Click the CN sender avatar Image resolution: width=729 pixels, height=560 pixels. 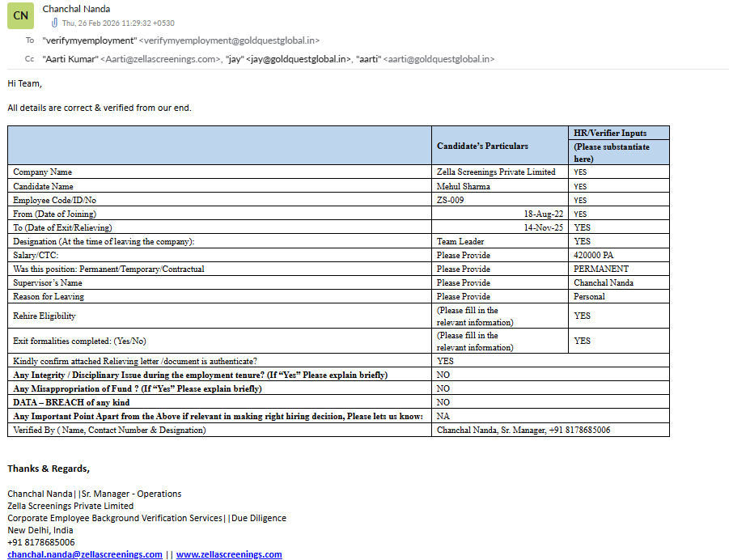click(x=21, y=15)
